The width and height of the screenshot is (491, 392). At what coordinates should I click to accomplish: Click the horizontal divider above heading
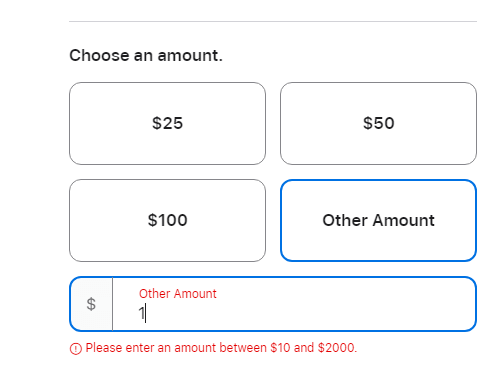[x=273, y=21]
